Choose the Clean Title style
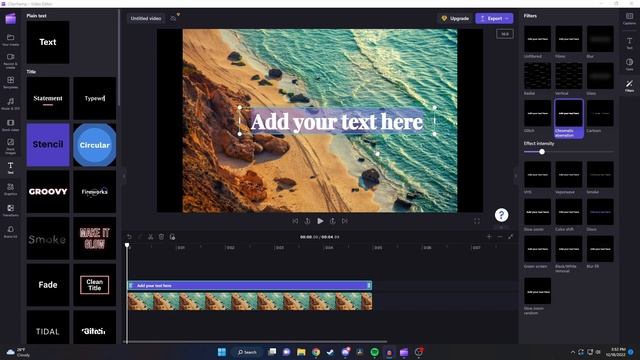 tap(95, 285)
